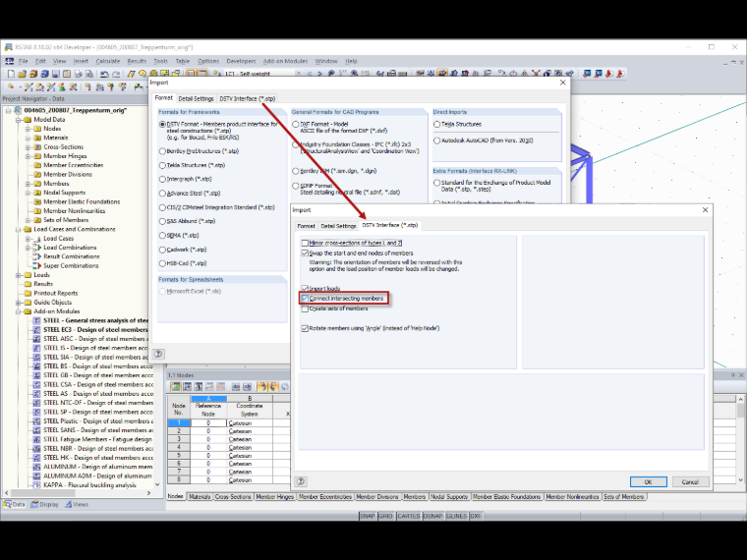Open the Data navigator panel tab
The height and width of the screenshot is (560, 747).
click(x=15, y=504)
